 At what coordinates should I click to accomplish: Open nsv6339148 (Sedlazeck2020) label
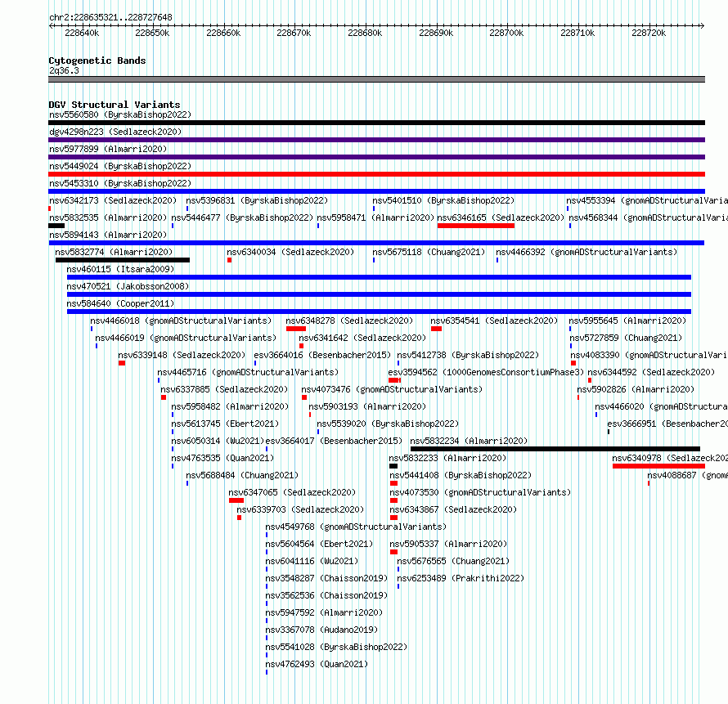(x=182, y=355)
